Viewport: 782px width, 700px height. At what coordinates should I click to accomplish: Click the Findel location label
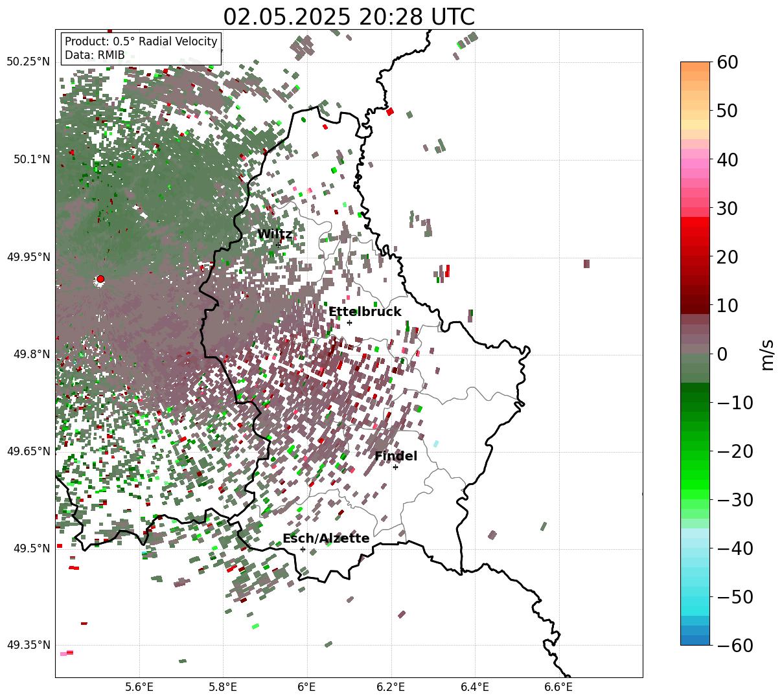[396, 457]
